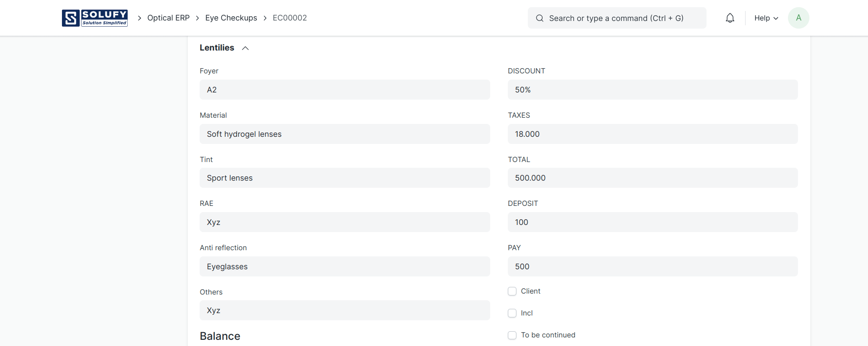Click the Balance heading
Image resolution: width=868 pixels, height=346 pixels.
point(220,336)
